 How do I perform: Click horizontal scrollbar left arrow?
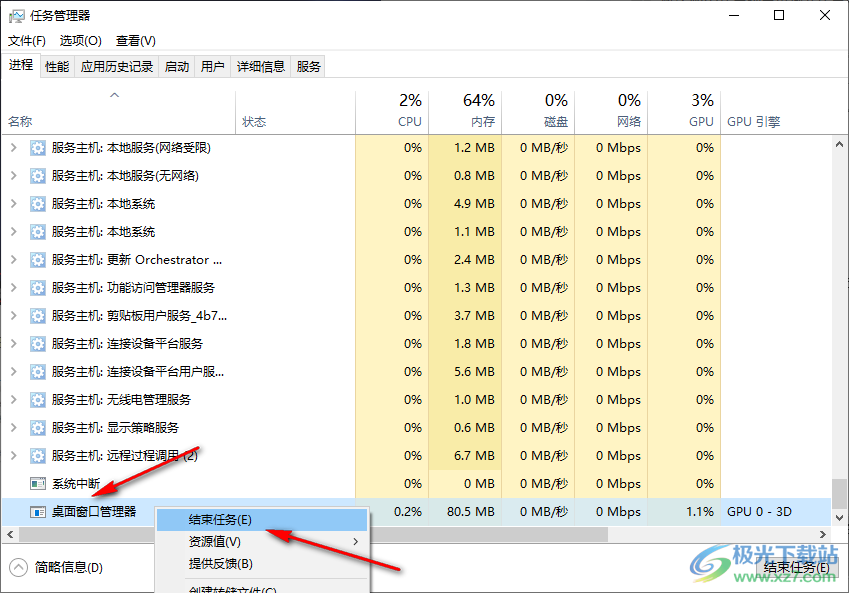coord(10,535)
